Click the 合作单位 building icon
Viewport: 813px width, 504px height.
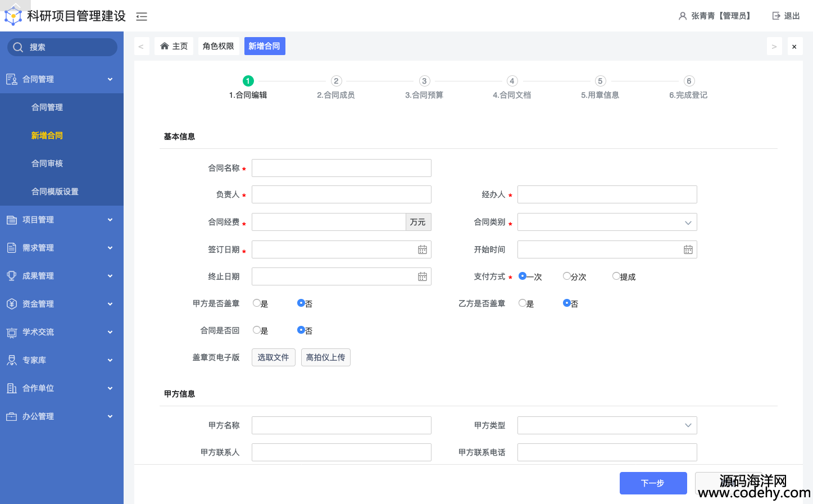tap(12, 388)
